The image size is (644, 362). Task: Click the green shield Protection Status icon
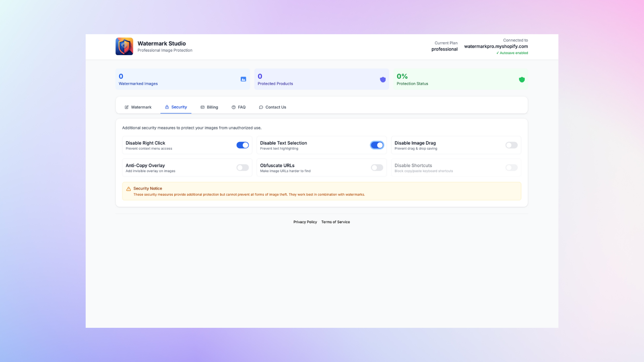point(522,80)
